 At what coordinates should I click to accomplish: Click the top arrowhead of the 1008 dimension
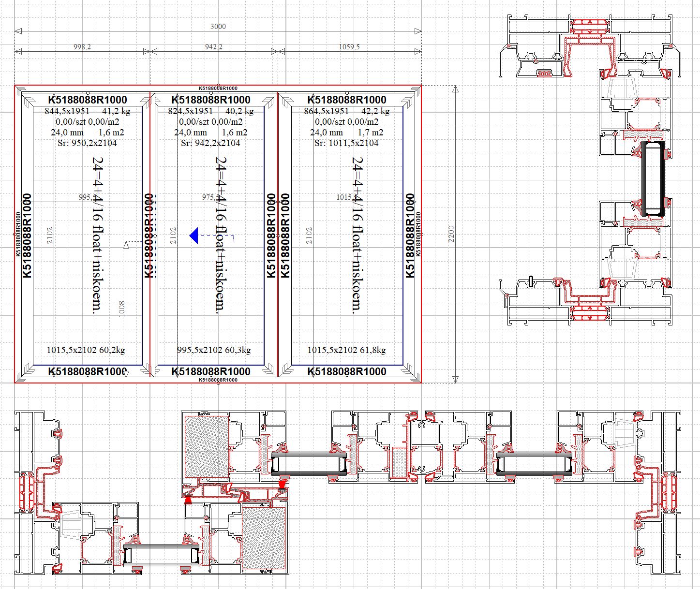tap(126, 245)
